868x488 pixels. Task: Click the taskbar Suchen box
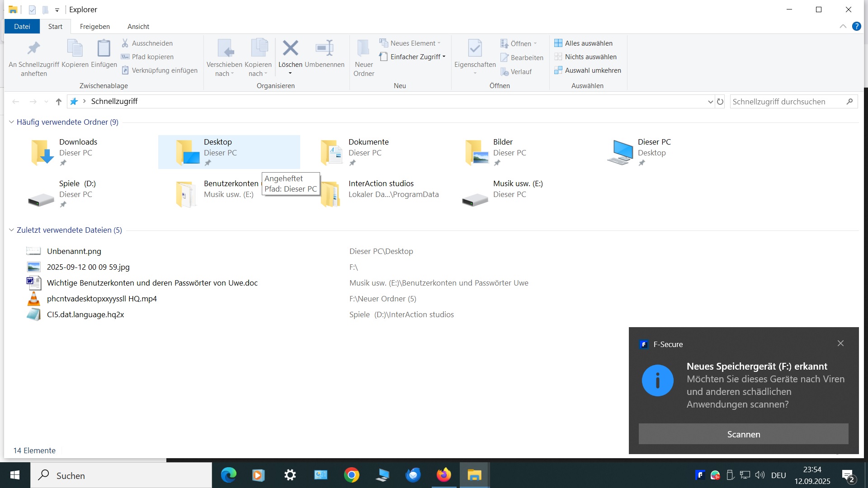click(x=121, y=475)
